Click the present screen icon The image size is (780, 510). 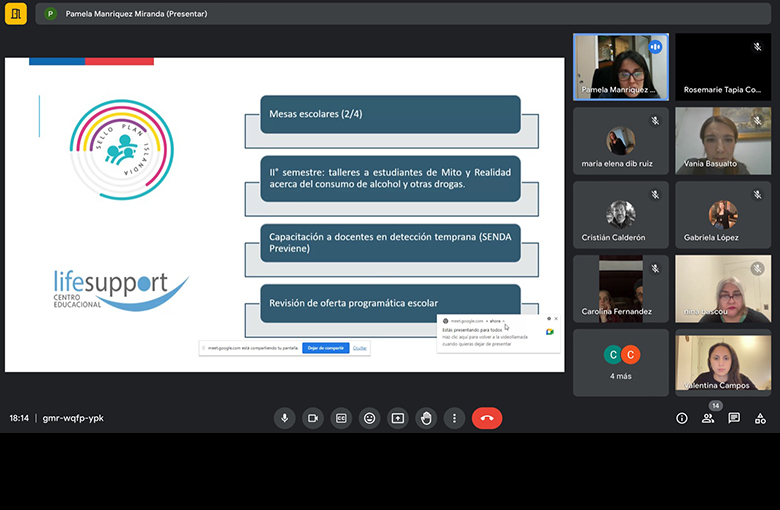397,418
